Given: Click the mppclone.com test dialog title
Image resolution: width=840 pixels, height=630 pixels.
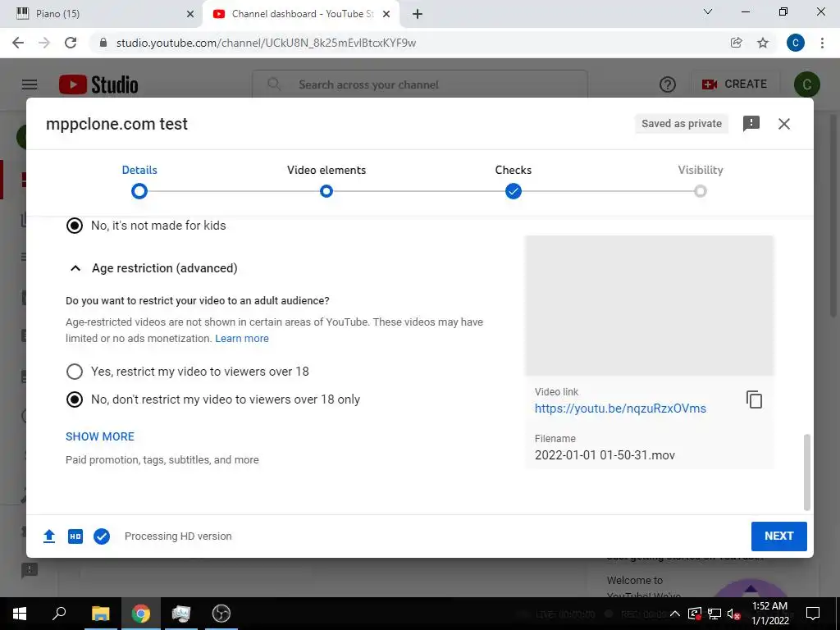Looking at the screenshot, I should pos(116,124).
